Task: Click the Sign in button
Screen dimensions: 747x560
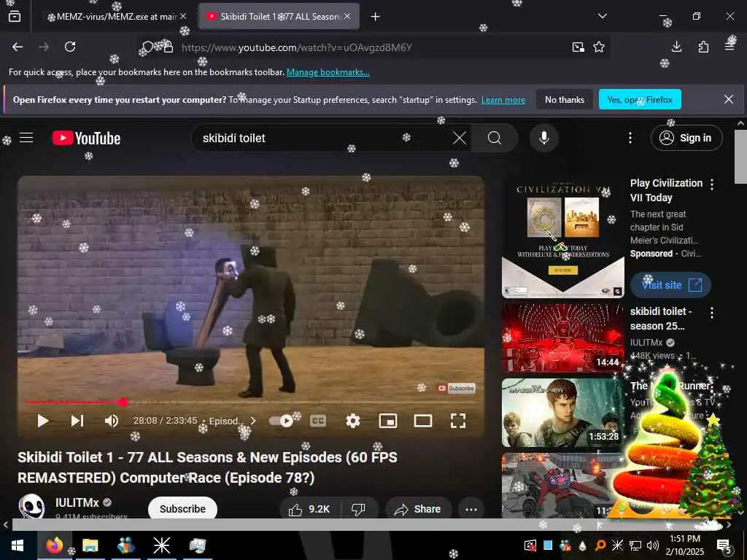Action: pyautogui.click(x=686, y=138)
